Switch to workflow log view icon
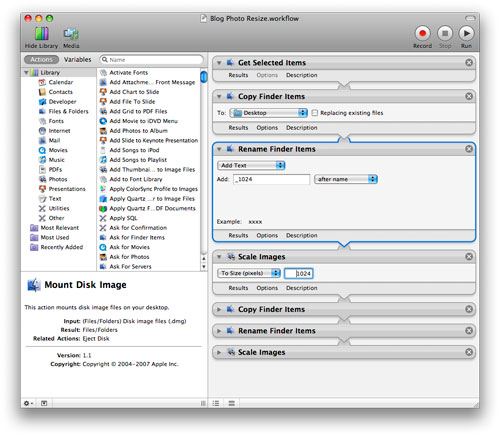Viewport: 500px width, 436px height. (231, 403)
